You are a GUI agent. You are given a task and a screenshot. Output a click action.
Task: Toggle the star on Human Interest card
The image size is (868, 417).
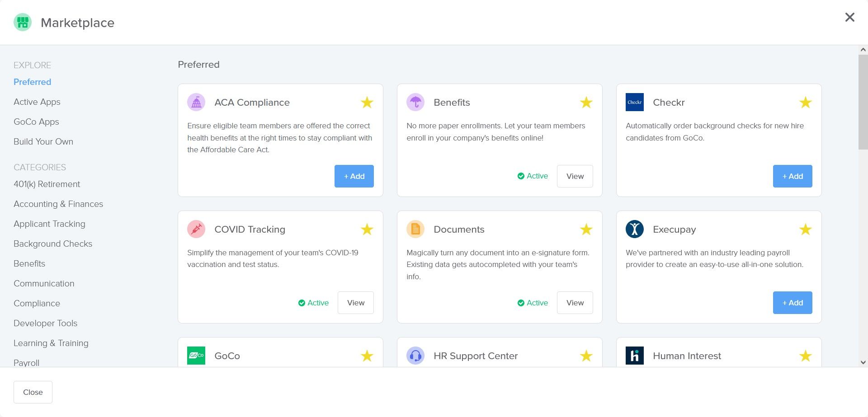pos(806,356)
